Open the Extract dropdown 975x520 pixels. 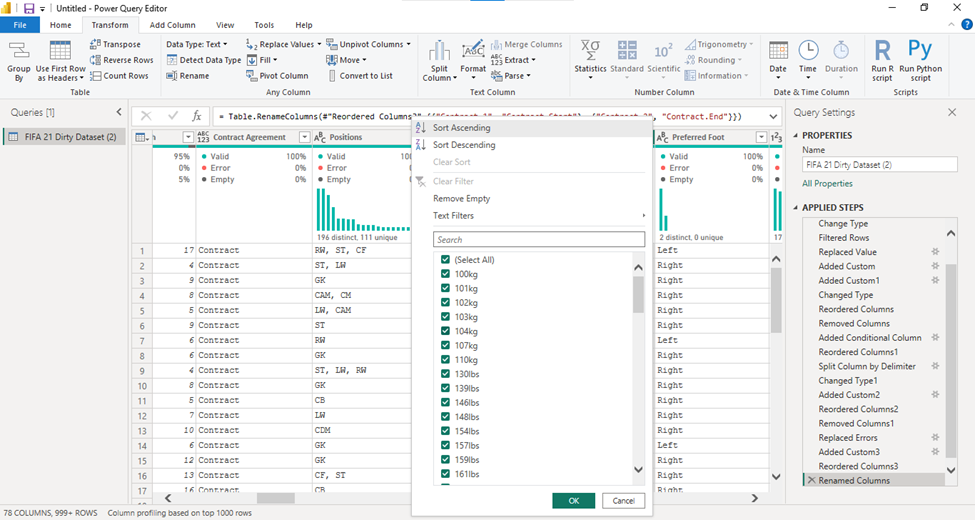534,60
